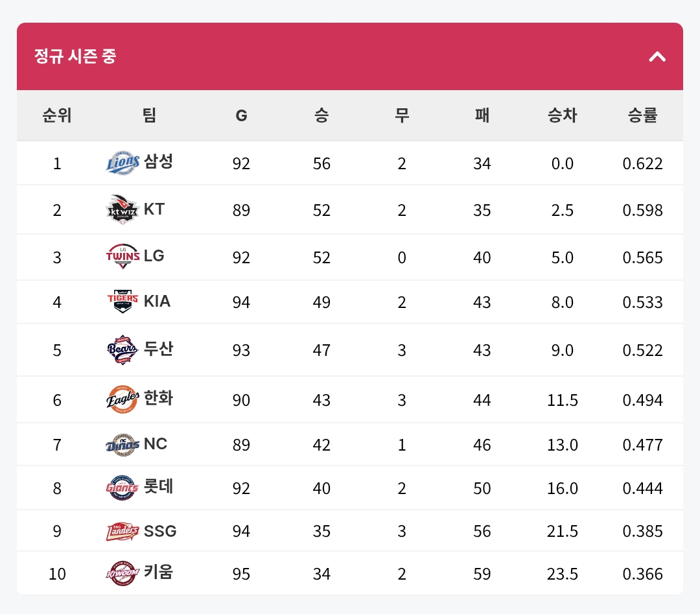Image resolution: width=700 pixels, height=614 pixels.
Task: Click the NC Dinos team logo
Action: [122, 445]
